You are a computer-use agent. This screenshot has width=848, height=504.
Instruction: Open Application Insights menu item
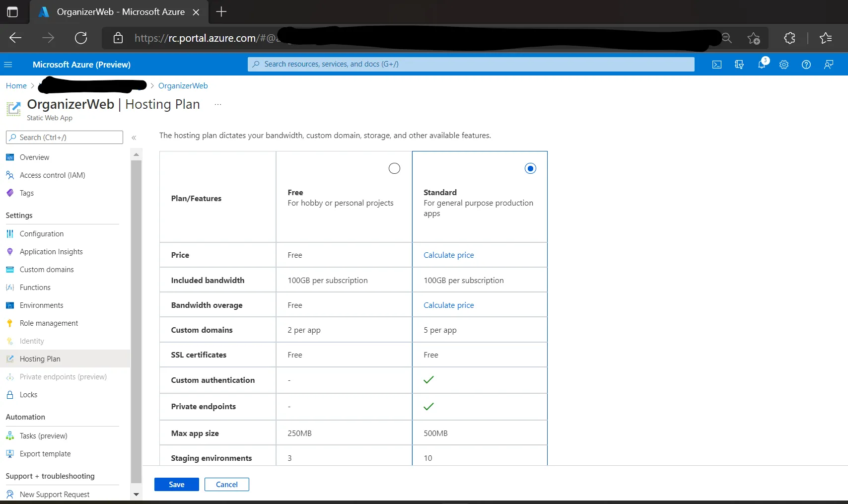(x=51, y=252)
